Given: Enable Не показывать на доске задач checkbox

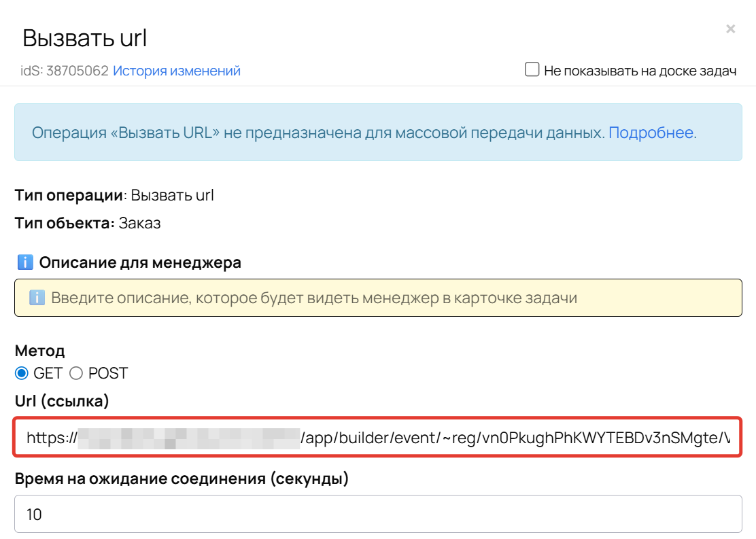Looking at the screenshot, I should 532,69.
